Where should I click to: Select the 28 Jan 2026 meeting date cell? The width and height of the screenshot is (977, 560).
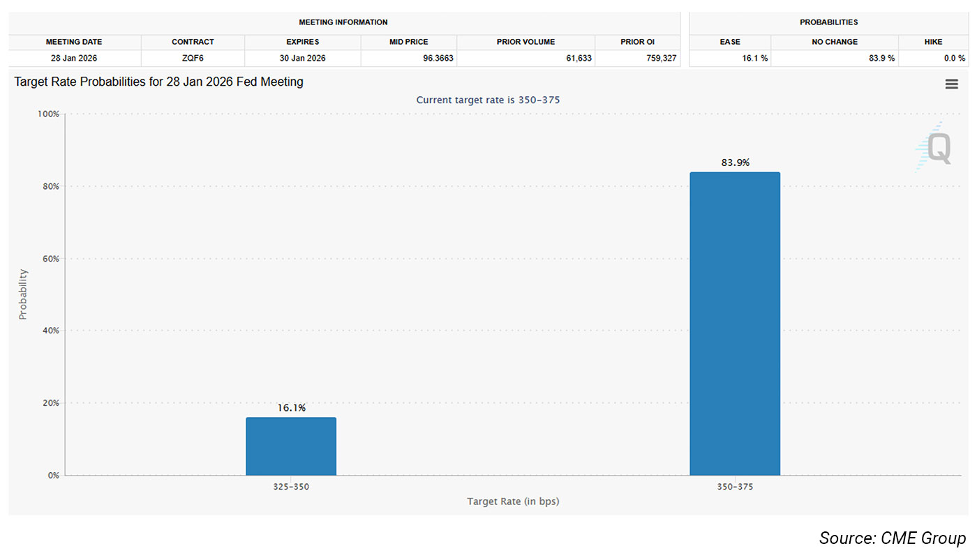[x=74, y=58]
